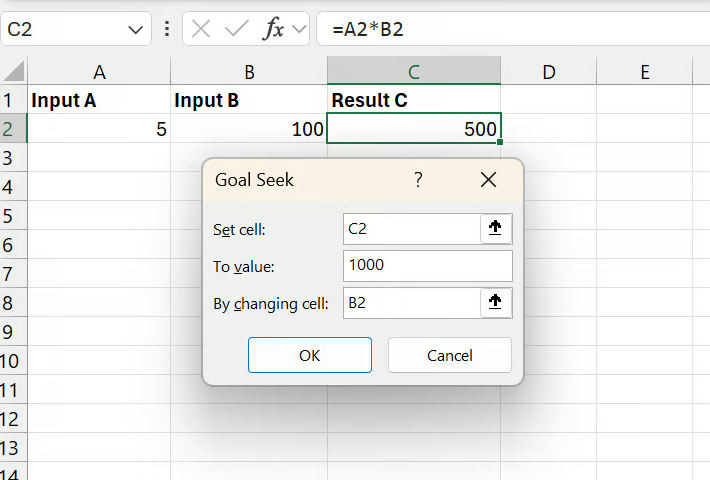Select cell A2 containing 5
Screen dimensions: 710x480
click(x=99, y=129)
